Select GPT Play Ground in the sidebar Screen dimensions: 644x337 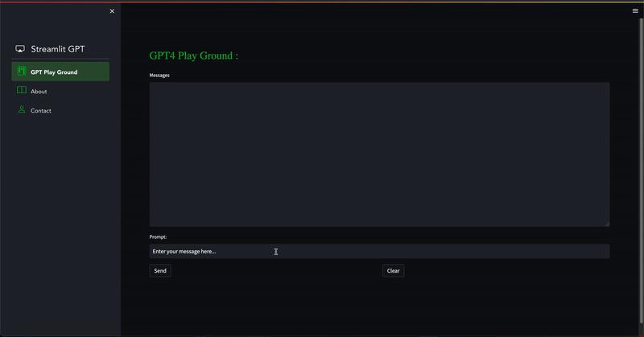click(60, 72)
